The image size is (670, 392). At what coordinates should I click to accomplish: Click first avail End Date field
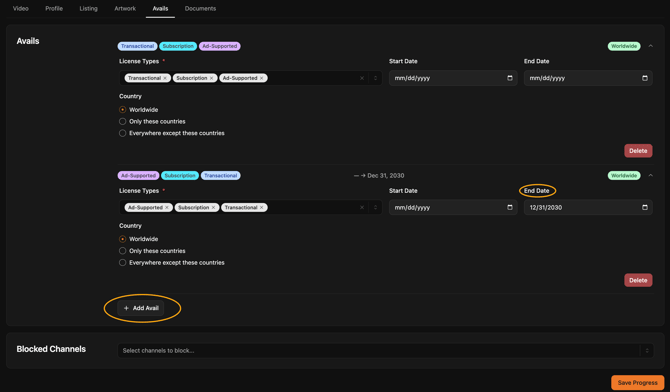[x=588, y=78]
